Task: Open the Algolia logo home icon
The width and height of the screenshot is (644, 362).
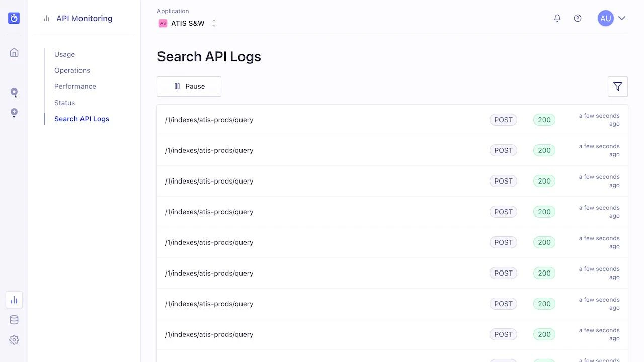Action: click(14, 18)
